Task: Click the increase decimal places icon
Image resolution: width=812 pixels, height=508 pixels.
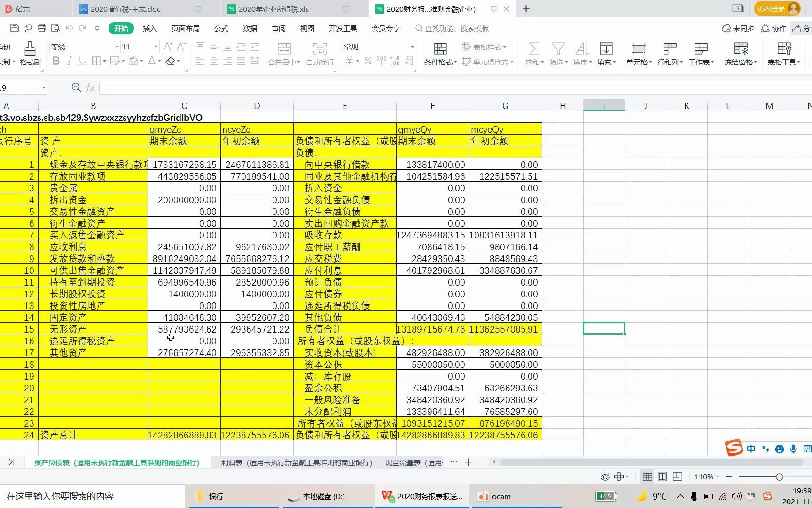Action: 395,61
